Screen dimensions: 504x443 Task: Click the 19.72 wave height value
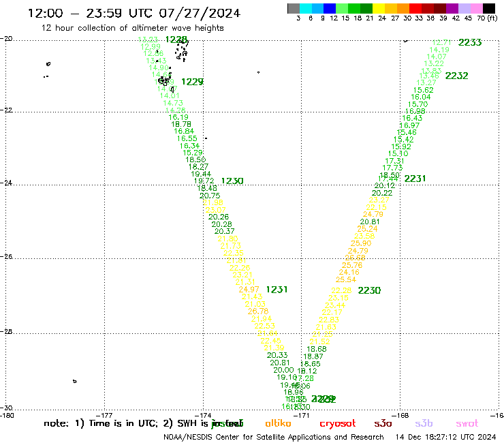coord(204,181)
